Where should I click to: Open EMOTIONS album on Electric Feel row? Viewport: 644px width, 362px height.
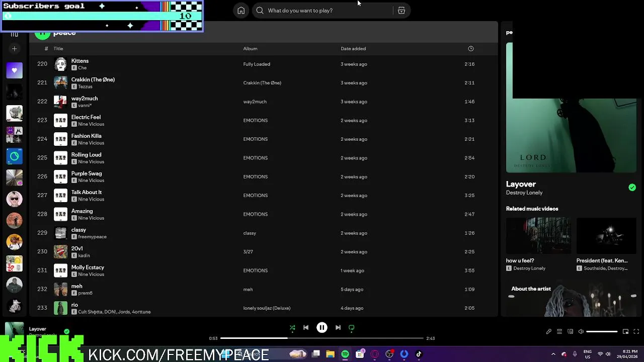pos(256,121)
